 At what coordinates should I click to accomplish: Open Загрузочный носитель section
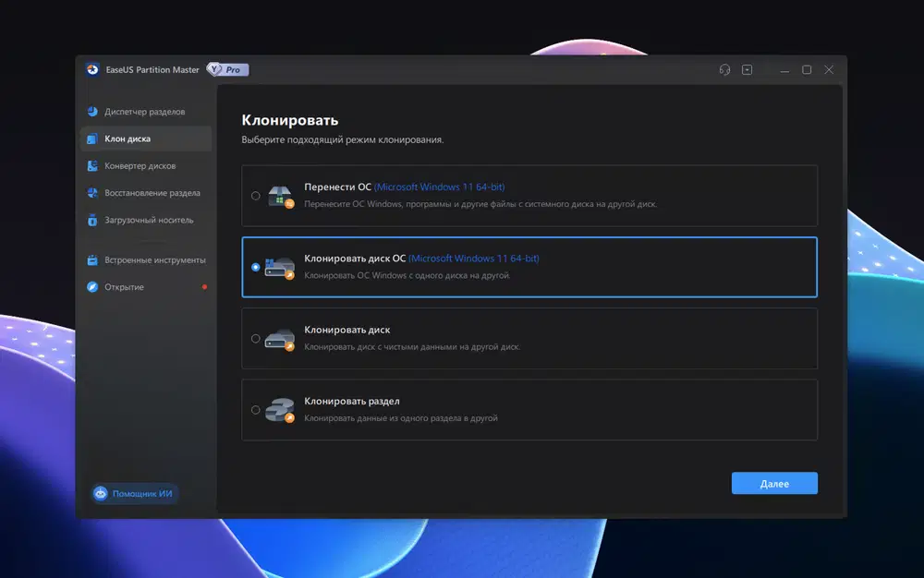click(146, 220)
